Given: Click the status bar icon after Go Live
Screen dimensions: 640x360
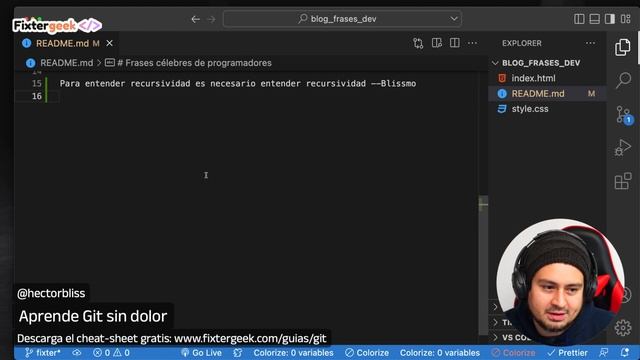Looking at the screenshot, I should 238,353.
